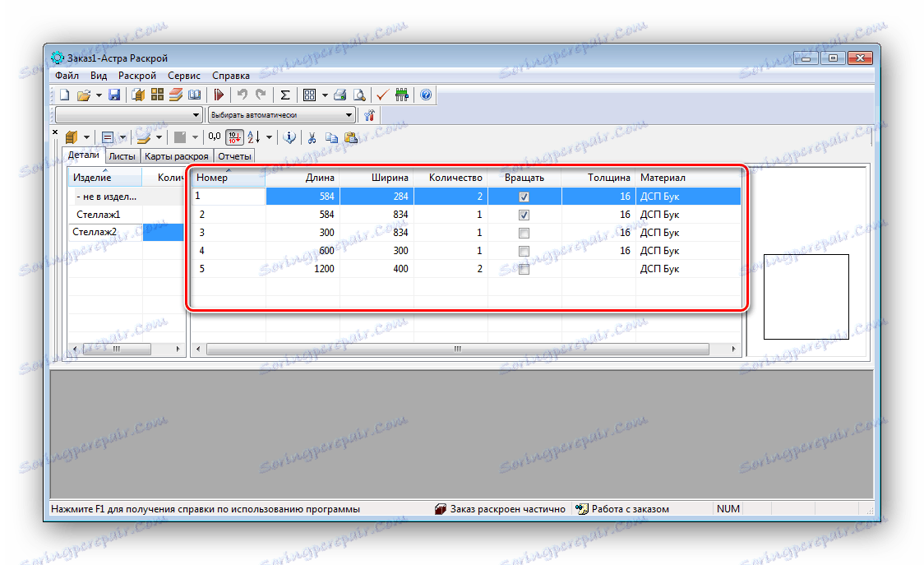The image size is (924, 565).
Task: Click the red check mark icon
Action: coord(382,95)
